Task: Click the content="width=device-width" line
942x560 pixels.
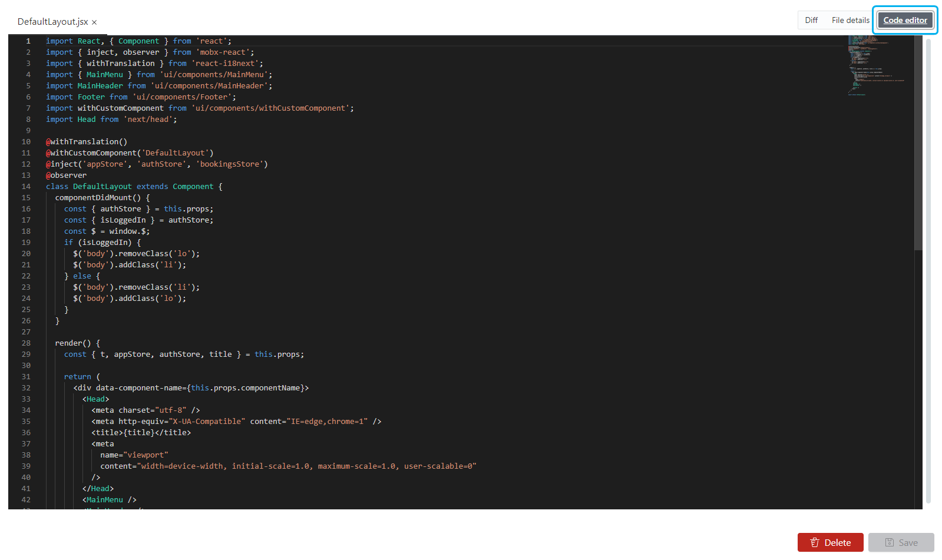Action: (x=288, y=466)
